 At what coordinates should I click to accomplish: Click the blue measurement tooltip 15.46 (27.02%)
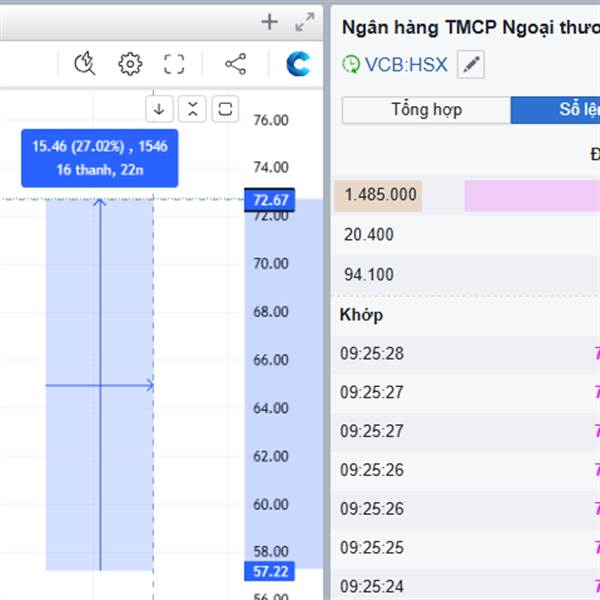tap(99, 158)
